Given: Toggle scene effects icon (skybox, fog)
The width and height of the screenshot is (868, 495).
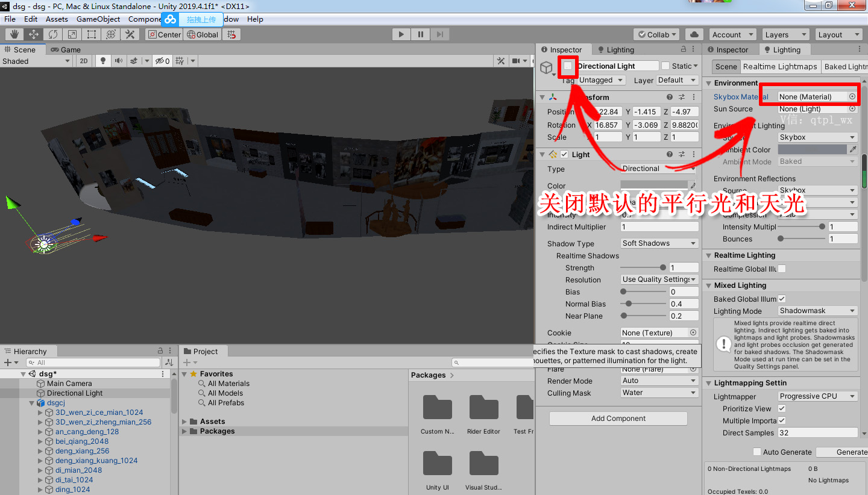Looking at the screenshot, I should (134, 61).
